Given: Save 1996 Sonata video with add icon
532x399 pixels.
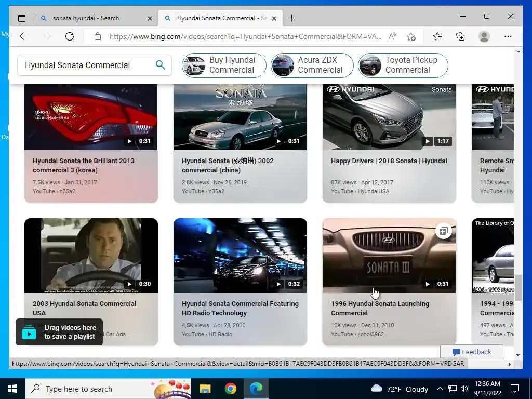Looking at the screenshot, I should 444,231.
